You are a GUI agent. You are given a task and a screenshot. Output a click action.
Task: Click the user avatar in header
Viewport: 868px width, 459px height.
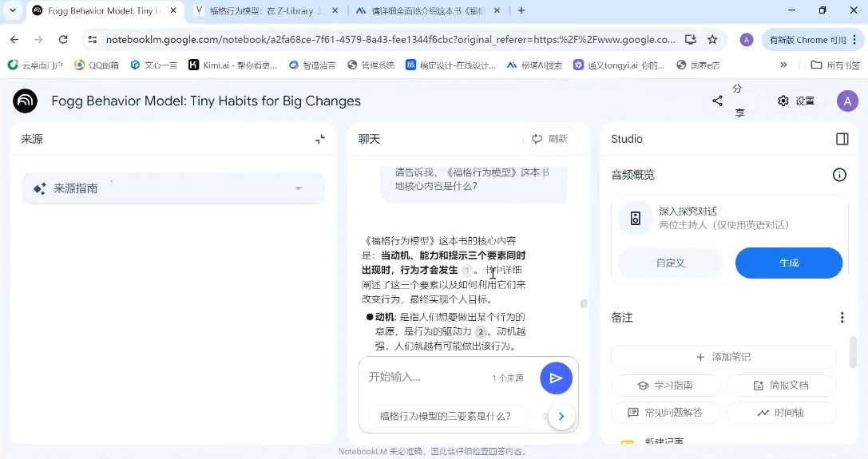coord(847,101)
